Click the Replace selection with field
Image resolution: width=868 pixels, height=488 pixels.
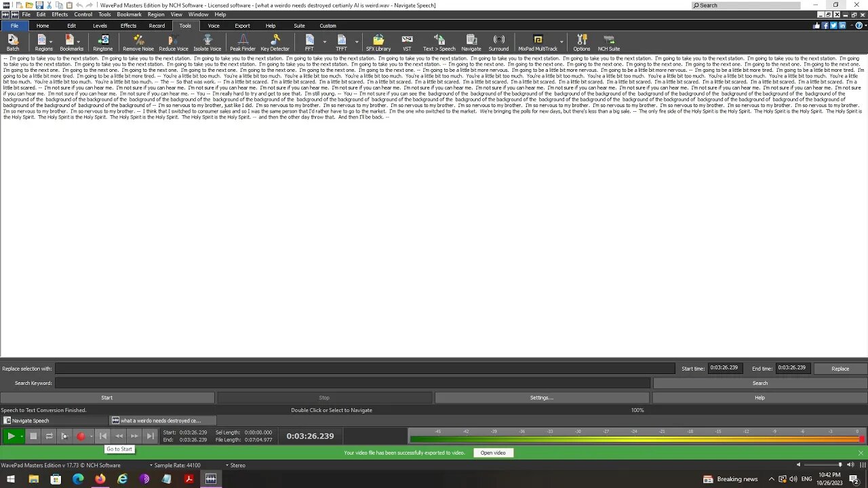(x=365, y=369)
